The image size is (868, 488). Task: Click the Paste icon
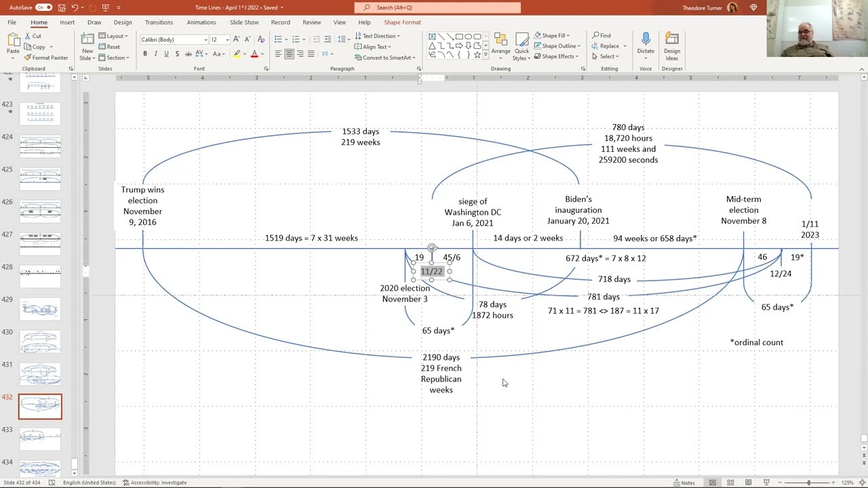(13, 41)
